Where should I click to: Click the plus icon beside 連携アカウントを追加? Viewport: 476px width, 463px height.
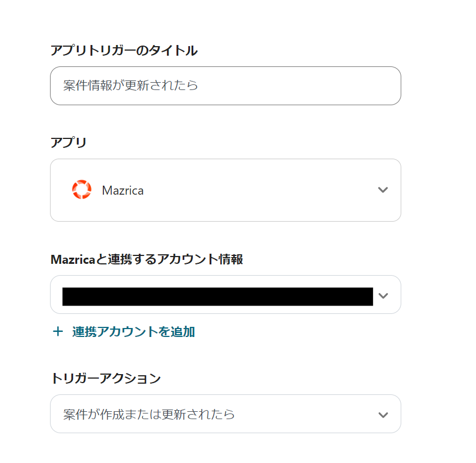click(57, 331)
